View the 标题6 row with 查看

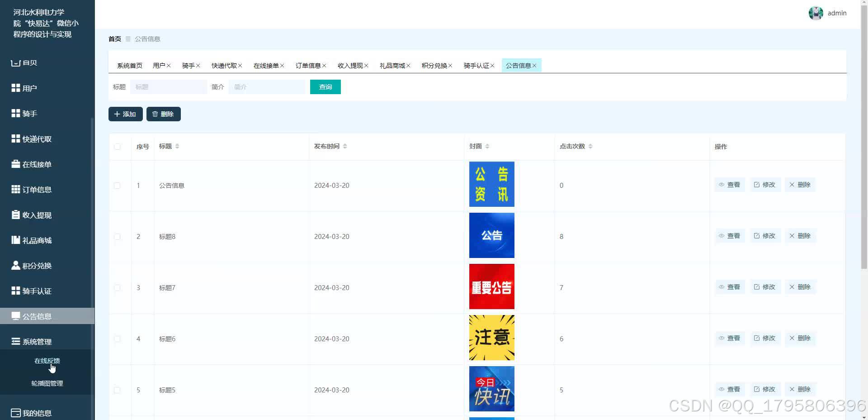click(730, 338)
